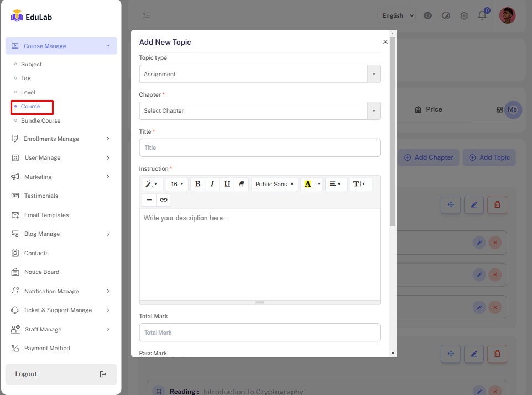The width and height of the screenshot is (532, 395).
Task: Click the Add Chapter button
Action: click(429, 157)
